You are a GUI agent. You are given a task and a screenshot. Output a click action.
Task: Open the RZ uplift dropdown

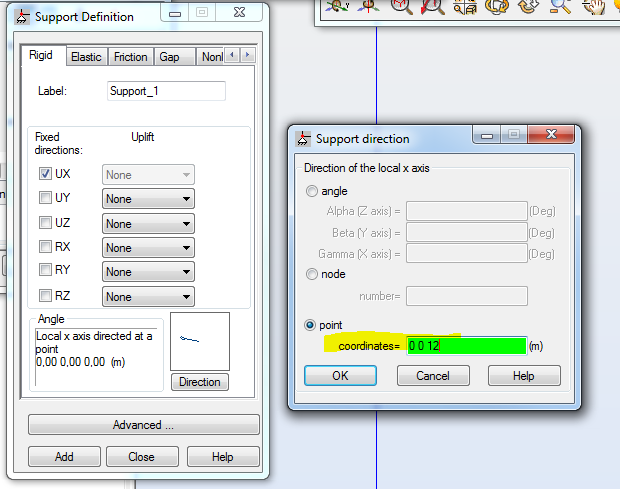coord(148,296)
